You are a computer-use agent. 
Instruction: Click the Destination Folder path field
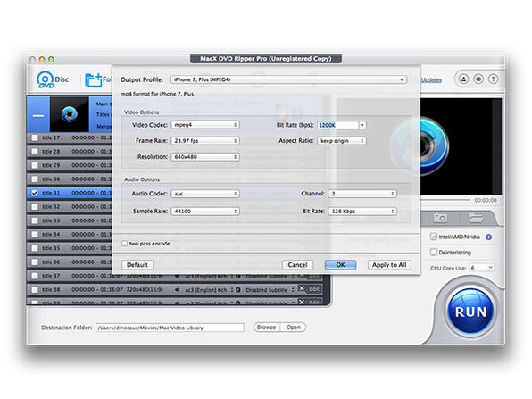pyautogui.click(x=170, y=328)
